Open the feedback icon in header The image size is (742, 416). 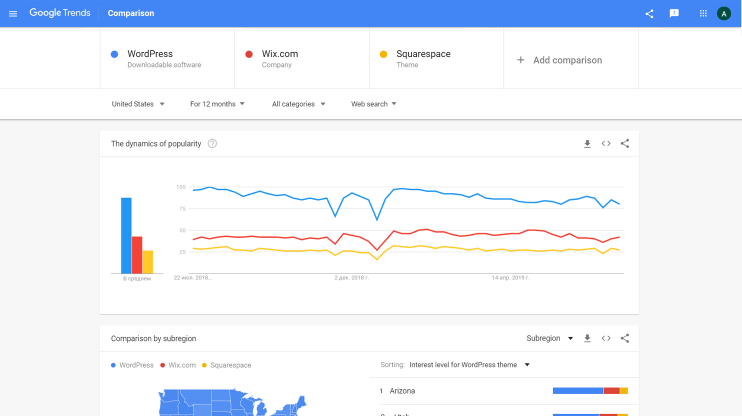(674, 13)
